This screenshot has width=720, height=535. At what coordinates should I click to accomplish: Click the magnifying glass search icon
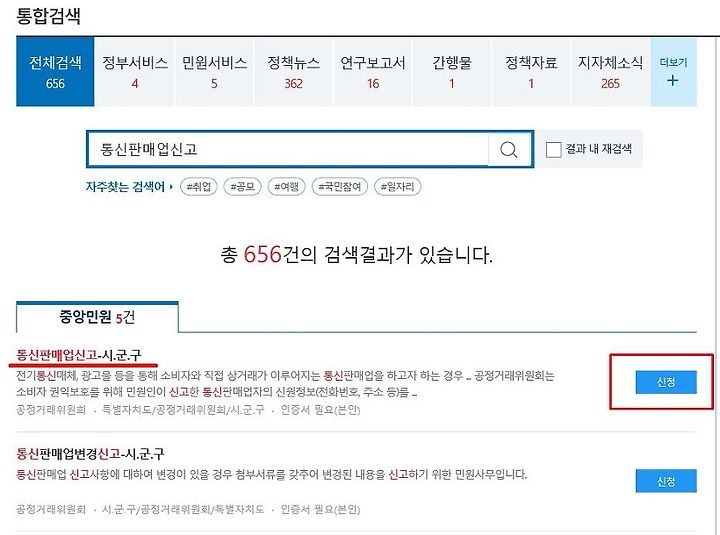click(x=508, y=149)
